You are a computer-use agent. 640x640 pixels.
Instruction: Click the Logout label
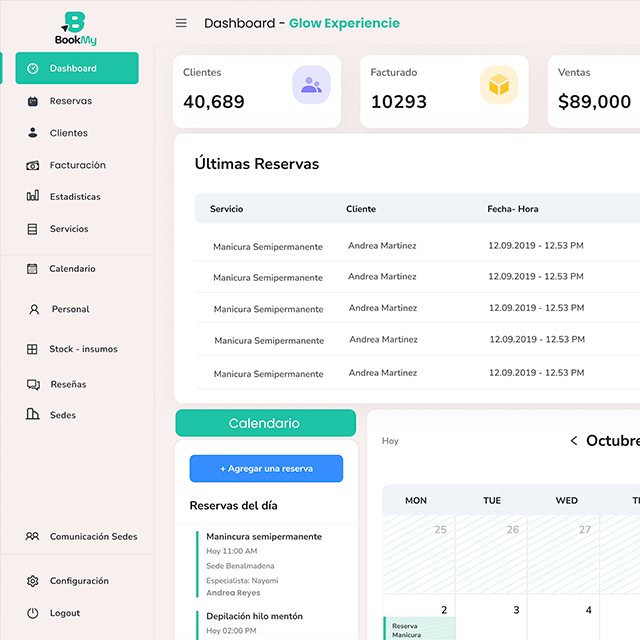65,613
